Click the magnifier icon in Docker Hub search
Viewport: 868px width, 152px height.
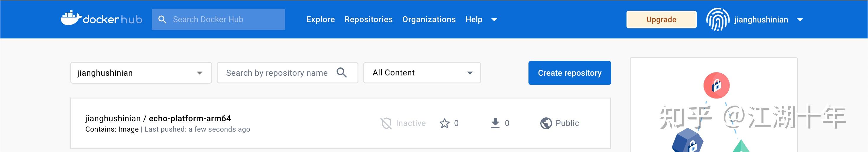click(x=162, y=20)
